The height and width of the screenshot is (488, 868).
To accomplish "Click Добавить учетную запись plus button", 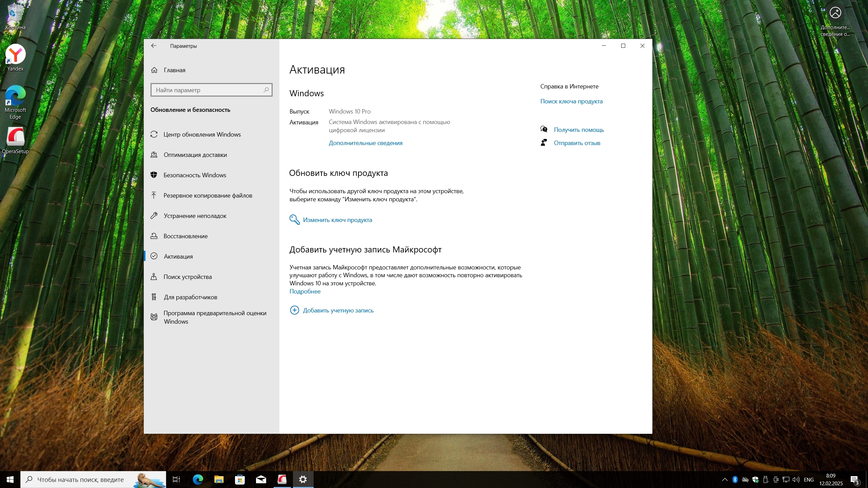I will (x=294, y=310).
